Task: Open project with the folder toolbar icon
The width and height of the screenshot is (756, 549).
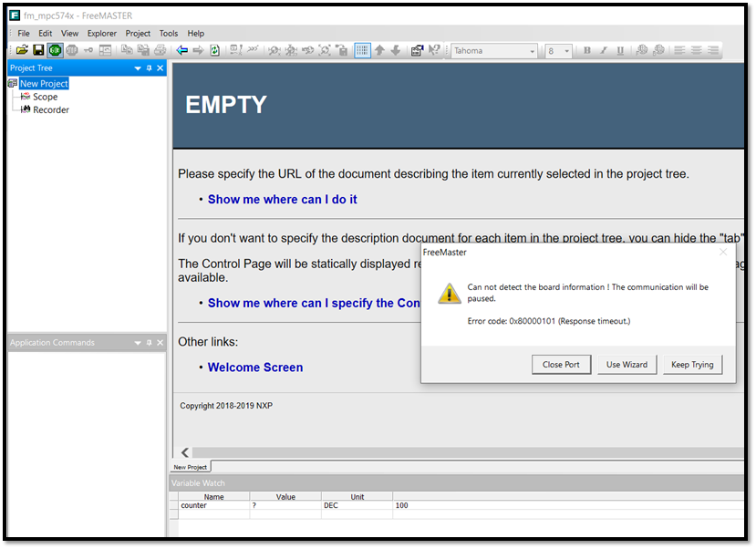Action: pos(22,50)
